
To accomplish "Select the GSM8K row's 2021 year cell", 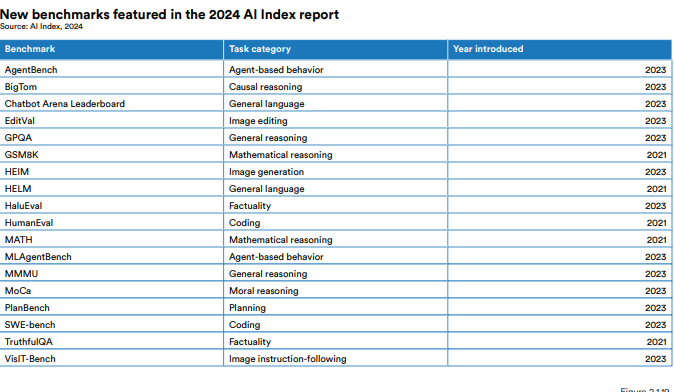I will tap(560, 155).
